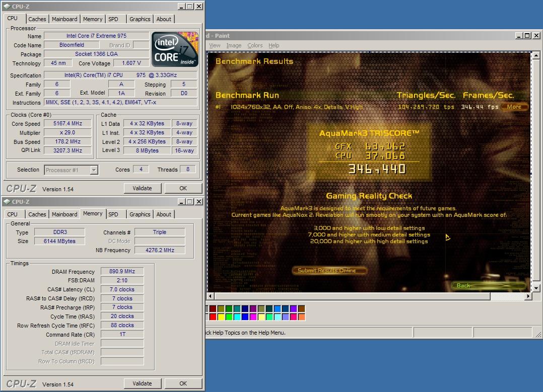
Task: Select the bright red swatch in Paint palette
Action: (x=213, y=317)
